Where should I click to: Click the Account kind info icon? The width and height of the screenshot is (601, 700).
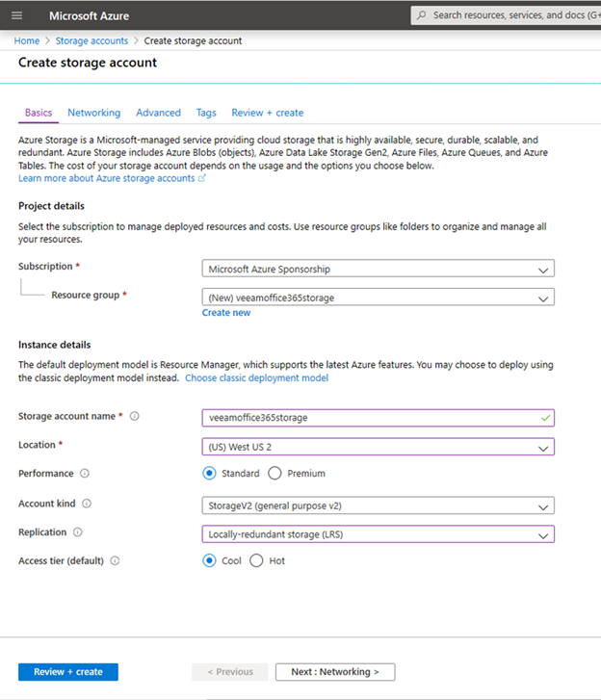(87, 504)
